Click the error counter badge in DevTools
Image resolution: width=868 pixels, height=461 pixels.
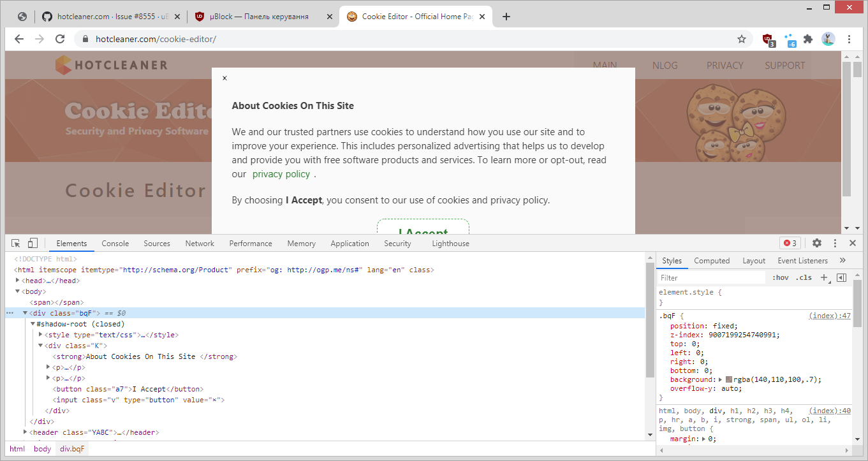pyautogui.click(x=790, y=243)
